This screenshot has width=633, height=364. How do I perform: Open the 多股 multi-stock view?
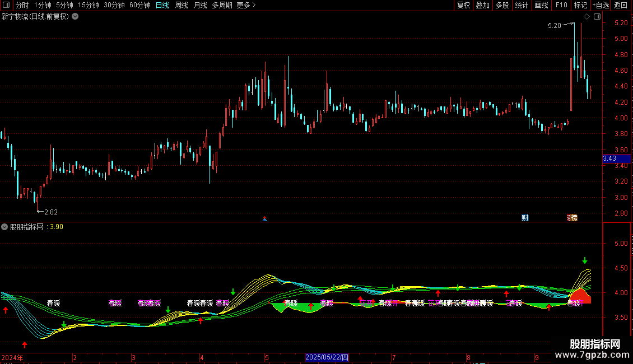tap(502, 5)
